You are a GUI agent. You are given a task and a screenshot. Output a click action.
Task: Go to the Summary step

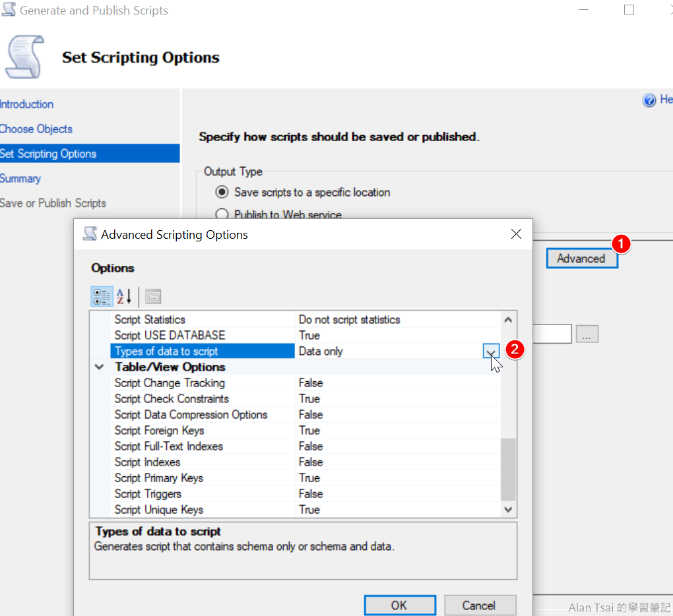click(20, 179)
